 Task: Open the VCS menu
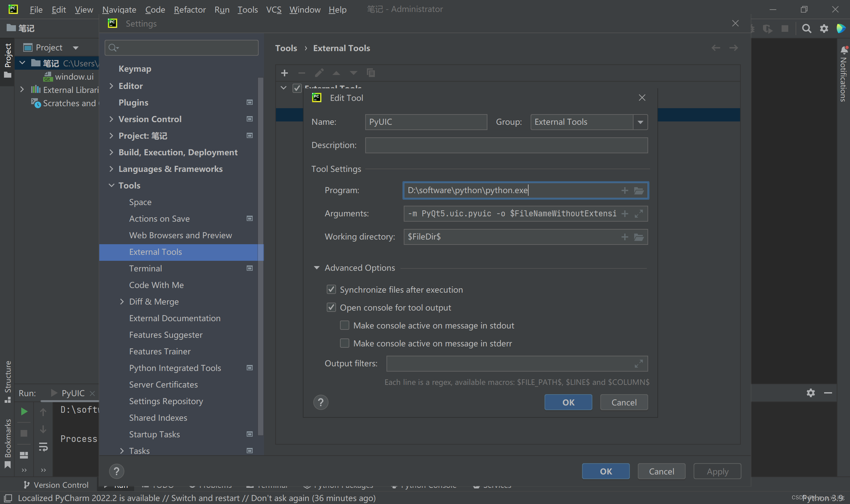click(x=274, y=10)
